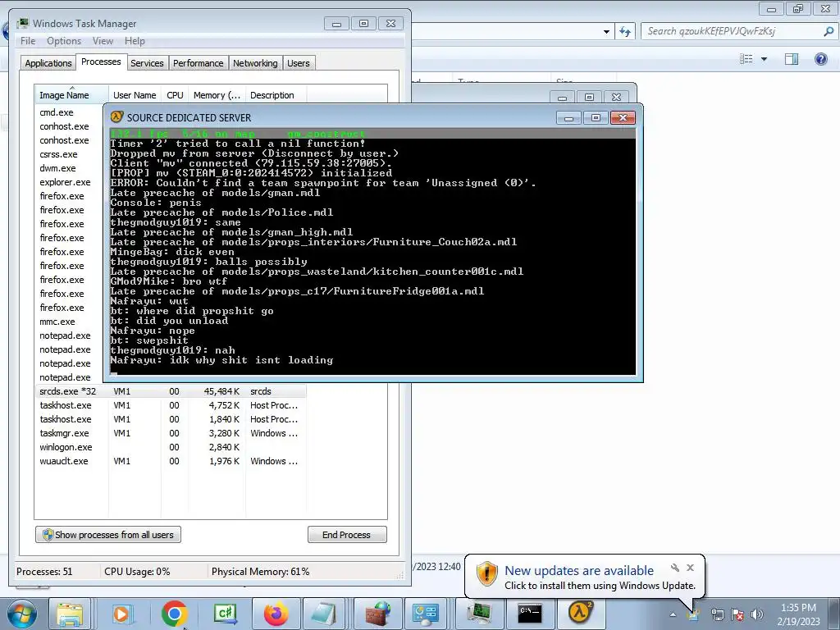Click Show processes from all users
Image resolution: width=840 pixels, height=630 pixels.
click(x=108, y=535)
